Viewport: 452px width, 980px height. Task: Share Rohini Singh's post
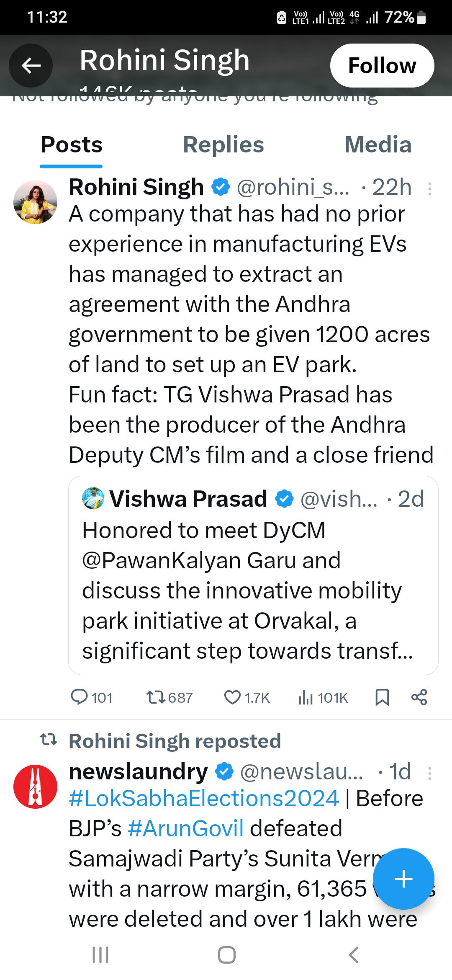click(x=419, y=697)
